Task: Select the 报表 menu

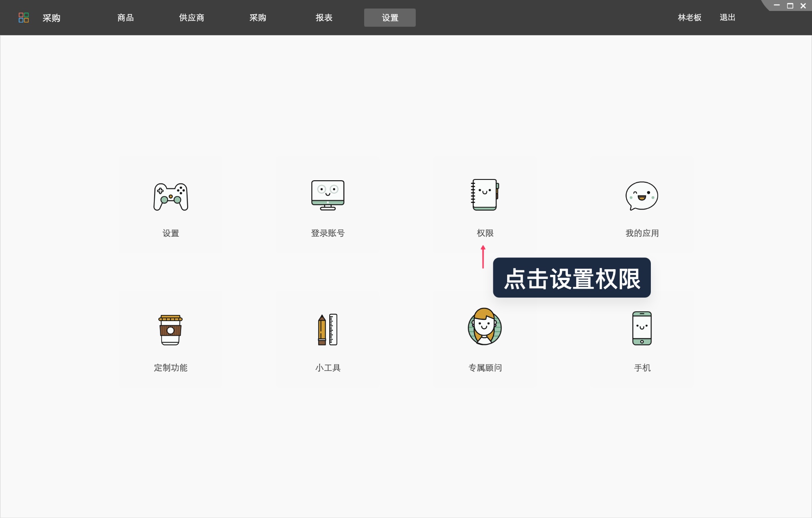Action: pyautogui.click(x=324, y=17)
